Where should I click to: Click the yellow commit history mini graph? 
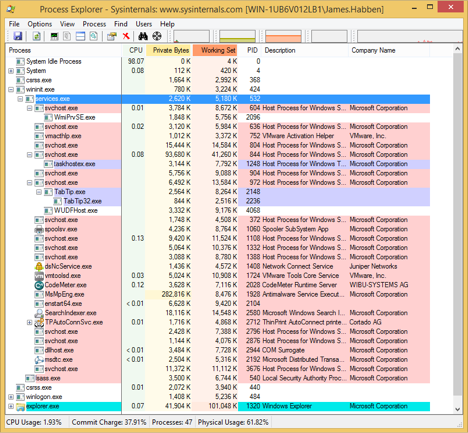(237, 36)
